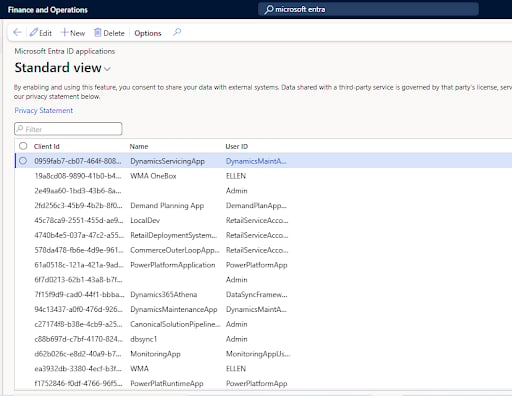Screen dimensions: 512x396
Task: Click client id 61a0518c-121a-421a-9ad...
Action: point(79,265)
